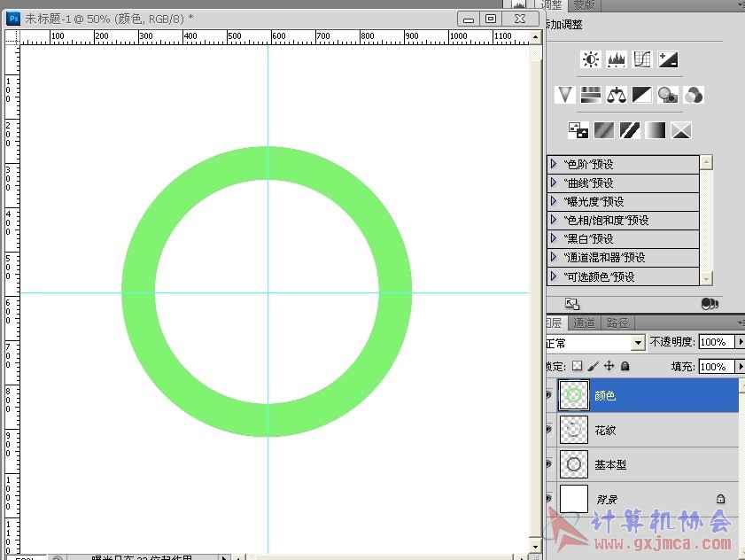Hide the 颜色 layer

tap(549, 395)
